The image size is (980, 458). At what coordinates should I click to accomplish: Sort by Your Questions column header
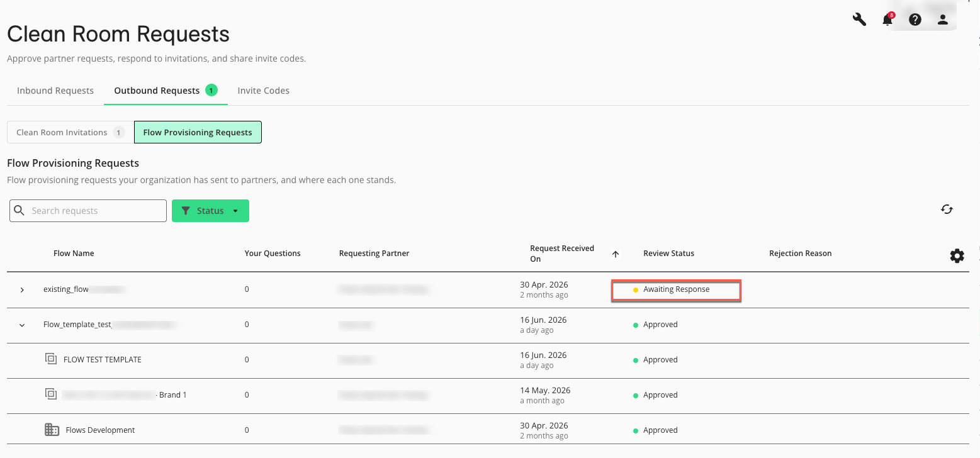click(x=273, y=254)
